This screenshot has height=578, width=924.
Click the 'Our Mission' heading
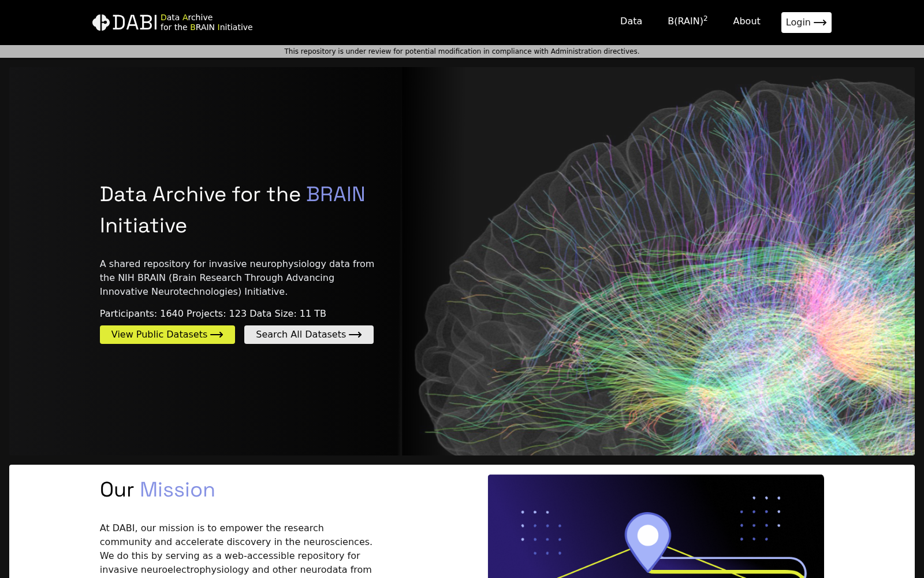[x=157, y=490]
